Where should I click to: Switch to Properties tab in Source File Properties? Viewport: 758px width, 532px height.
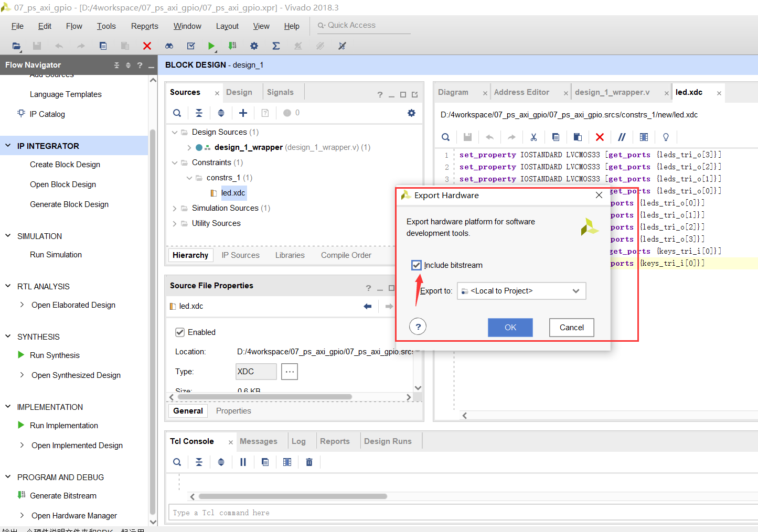tap(233, 411)
